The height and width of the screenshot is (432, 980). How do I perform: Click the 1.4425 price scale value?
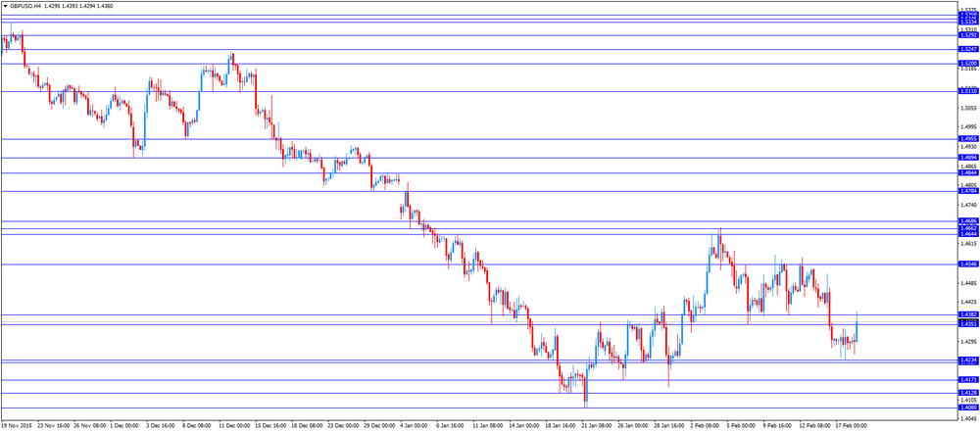pyautogui.click(x=968, y=302)
